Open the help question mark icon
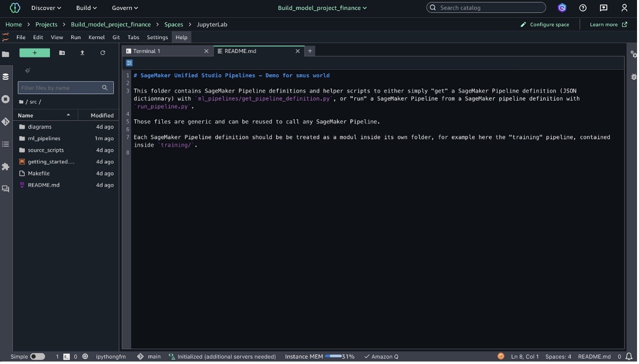 coord(583,8)
